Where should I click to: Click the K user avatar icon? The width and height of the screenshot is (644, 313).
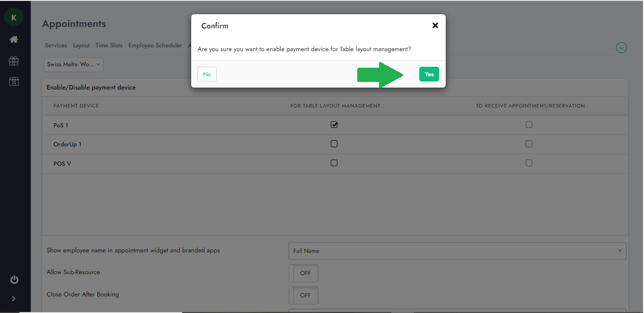pyautogui.click(x=14, y=18)
